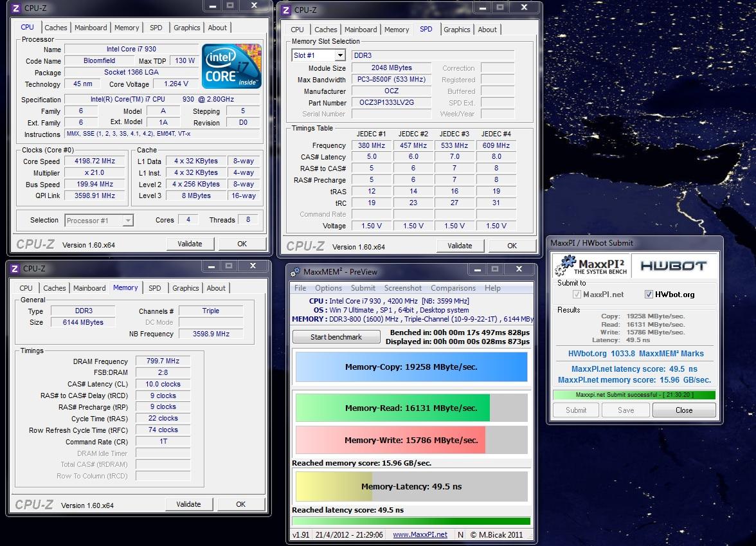The image size is (756, 546).
Task: Click Validate in the top-left CPU window
Action: click(x=190, y=244)
